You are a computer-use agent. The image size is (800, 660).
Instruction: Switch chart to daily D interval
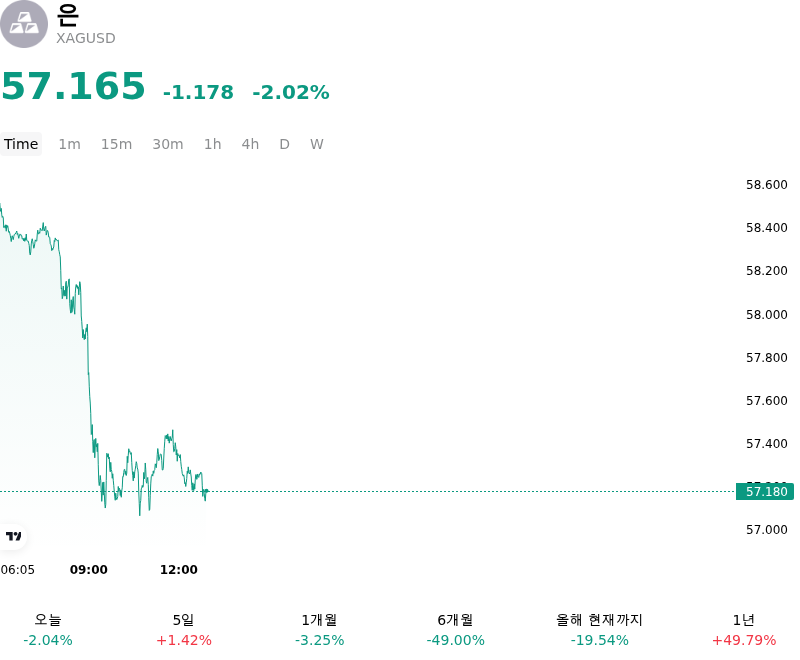[x=284, y=144]
